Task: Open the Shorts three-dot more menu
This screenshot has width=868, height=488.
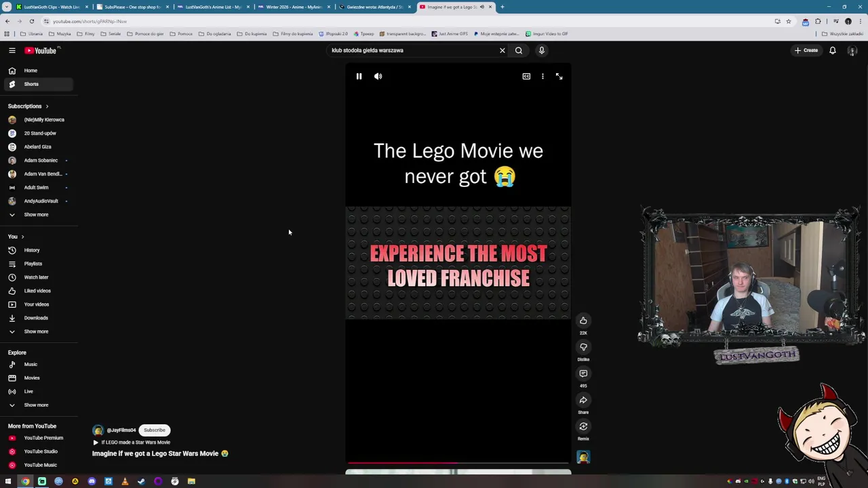Action: [542, 77]
